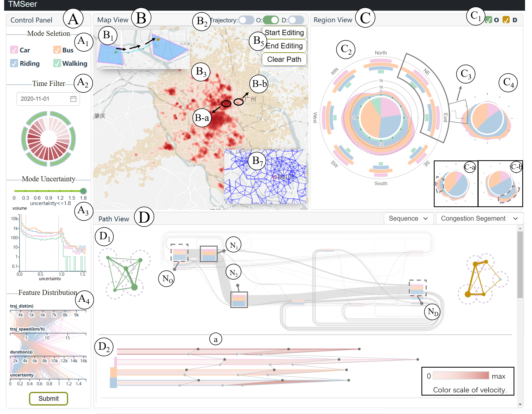
Task: Click the C-b pie glyph thumbnail
Action: (x=500, y=184)
